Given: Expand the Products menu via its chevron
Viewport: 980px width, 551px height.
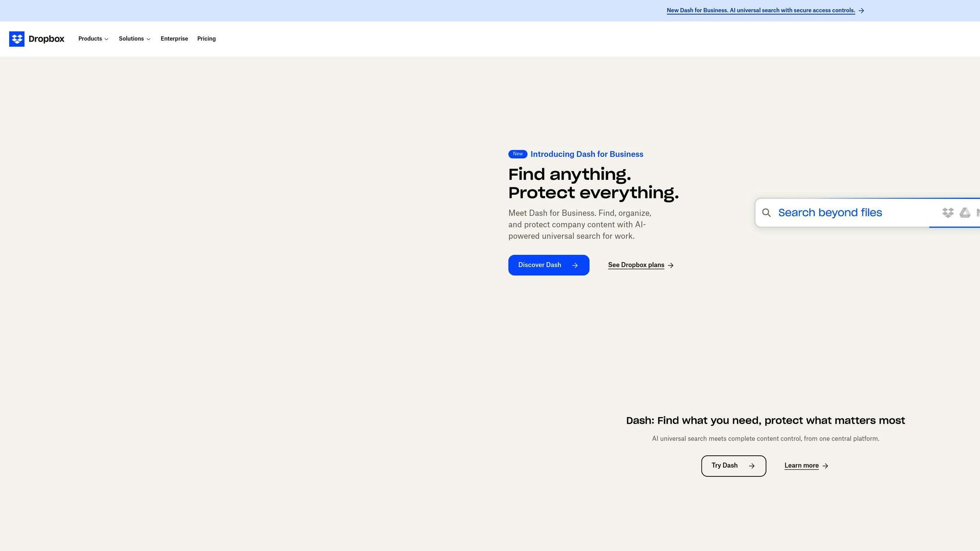Looking at the screenshot, I should tap(106, 39).
